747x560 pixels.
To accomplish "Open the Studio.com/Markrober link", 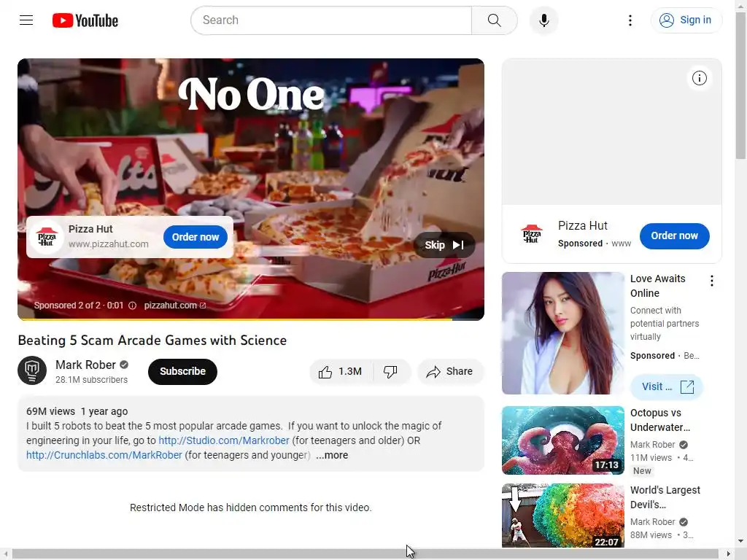I will pyautogui.click(x=224, y=440).
